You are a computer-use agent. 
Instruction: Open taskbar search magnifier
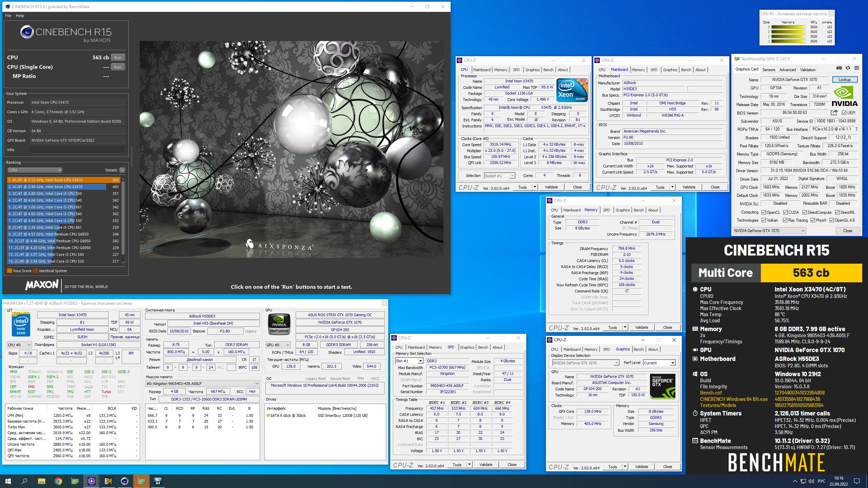[x=25, y=481]
